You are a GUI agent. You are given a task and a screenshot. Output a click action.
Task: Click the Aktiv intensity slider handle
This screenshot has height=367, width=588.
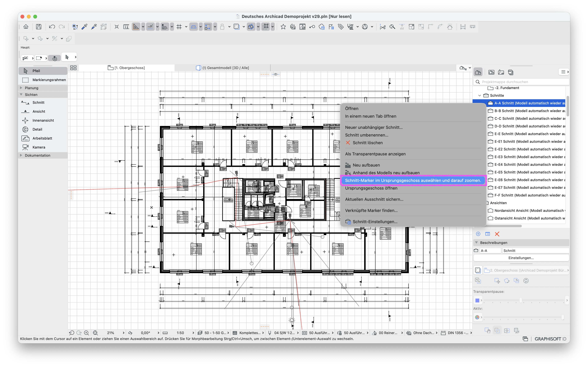coord(563,317)
